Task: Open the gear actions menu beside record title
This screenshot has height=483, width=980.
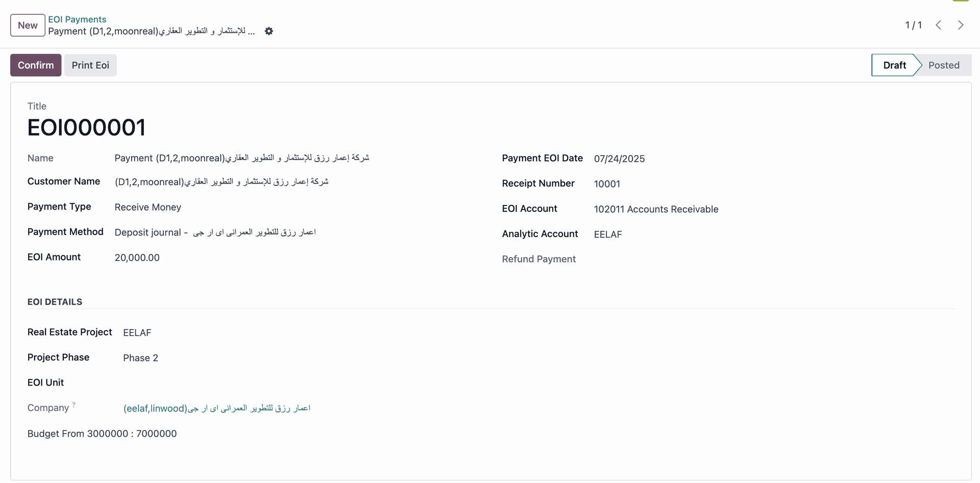Action: [x=269, y=31]
